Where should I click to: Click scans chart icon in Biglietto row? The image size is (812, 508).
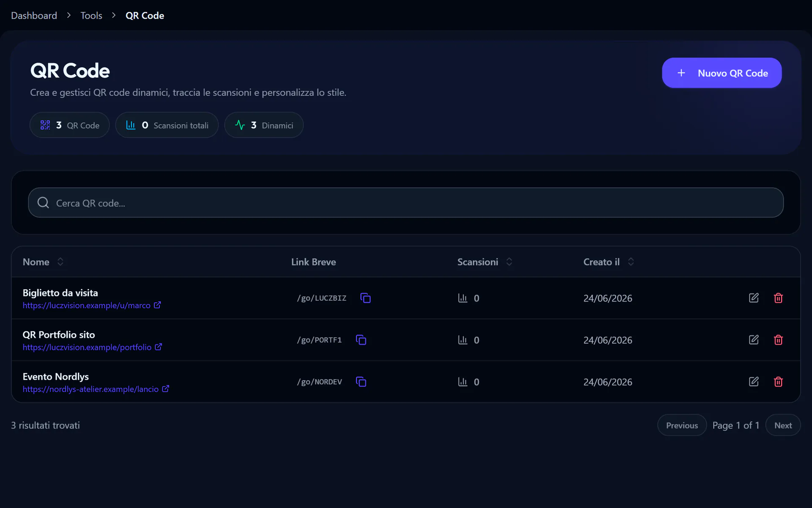(463, 298)
